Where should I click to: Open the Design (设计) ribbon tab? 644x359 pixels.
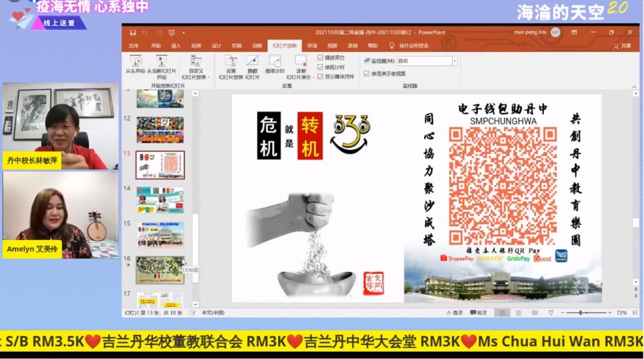click(216, 46)
